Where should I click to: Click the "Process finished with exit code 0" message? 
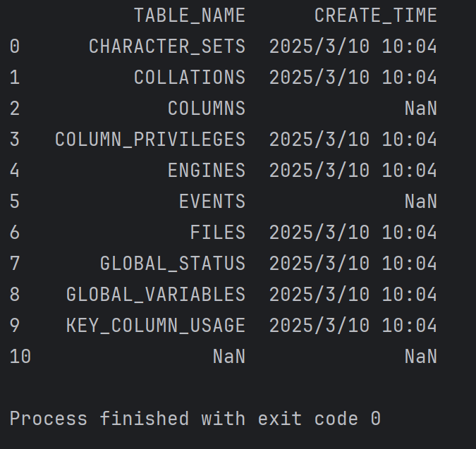[x=195, y=419]
